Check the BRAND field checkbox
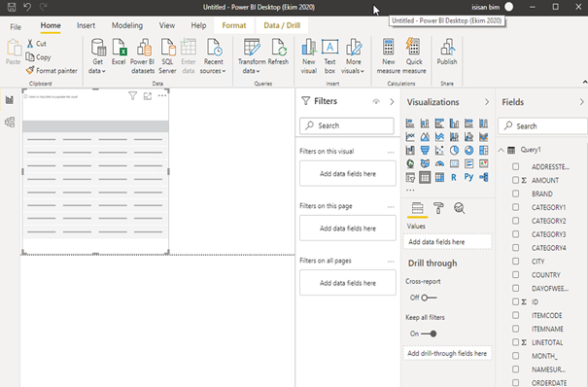This screenshot has width=588, height=387. pyautogui.click(x=516, y=193)
